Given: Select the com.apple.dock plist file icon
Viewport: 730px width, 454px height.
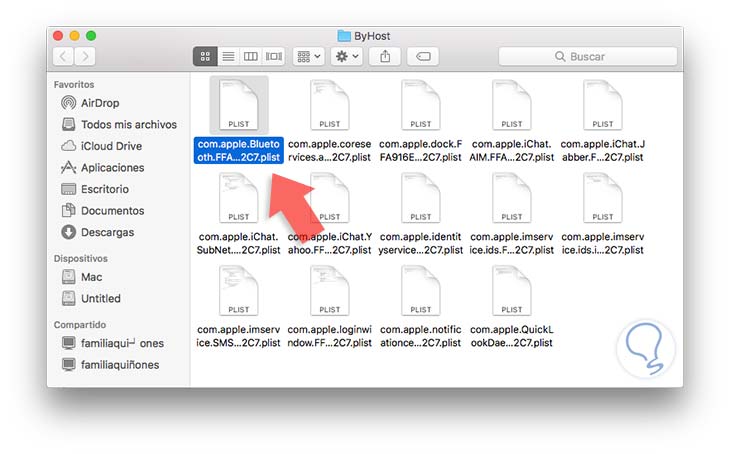Looking at the screenshot, I should (x=420, y=105).
